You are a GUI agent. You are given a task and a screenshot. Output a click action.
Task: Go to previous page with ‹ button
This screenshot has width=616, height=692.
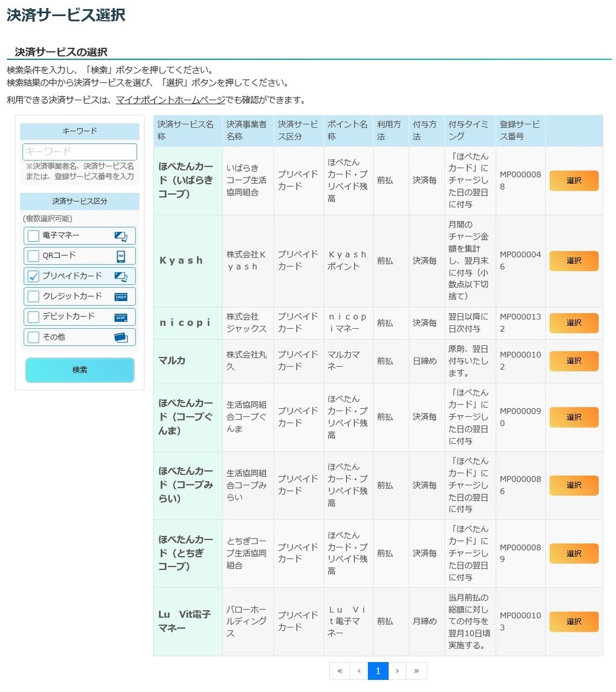[359, 671]
